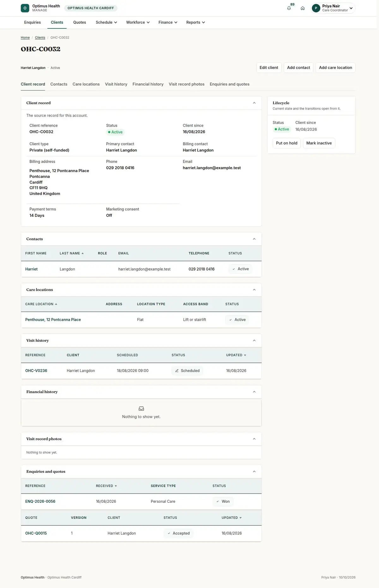Click the Add care location button
Image resolution: width=379 pixels, height=588 pixels.
(x=335, y=68)
